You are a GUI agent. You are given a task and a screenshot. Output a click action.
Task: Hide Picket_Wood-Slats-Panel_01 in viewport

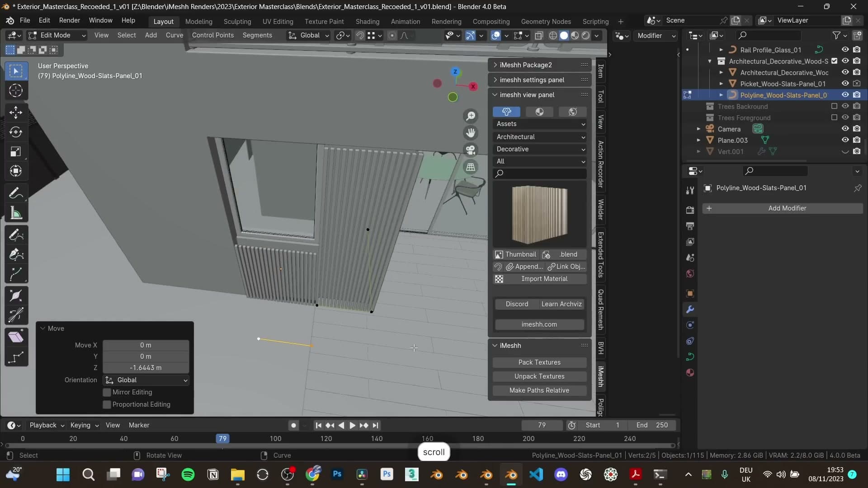point(845,84)
